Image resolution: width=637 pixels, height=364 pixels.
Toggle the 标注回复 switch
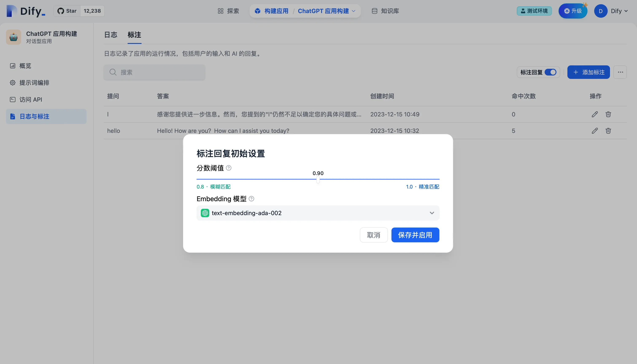click(550, 72)
